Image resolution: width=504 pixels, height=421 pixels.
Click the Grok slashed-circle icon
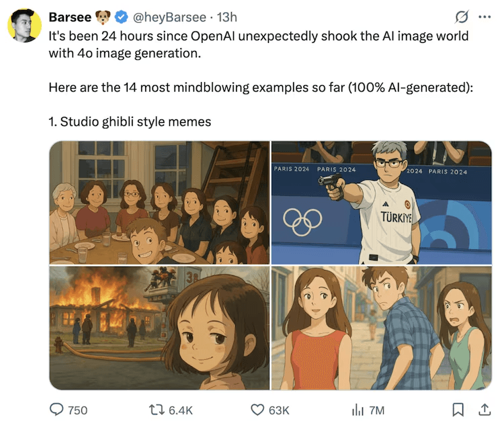coord(462,17)
